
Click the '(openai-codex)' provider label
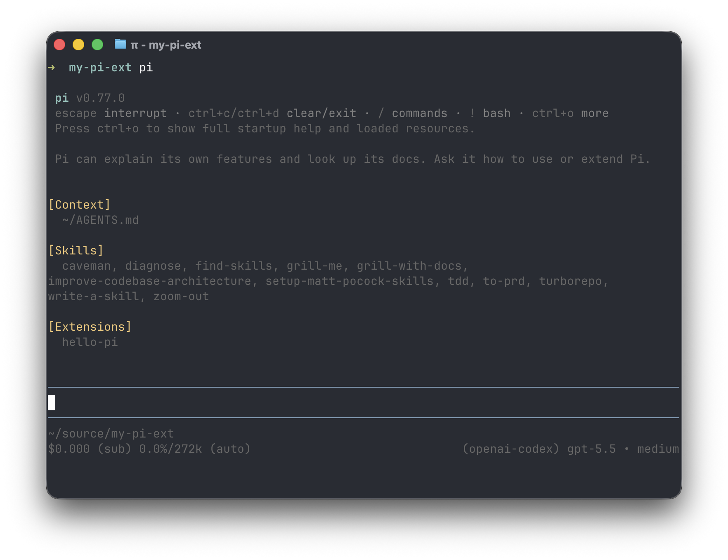[511, 449]
